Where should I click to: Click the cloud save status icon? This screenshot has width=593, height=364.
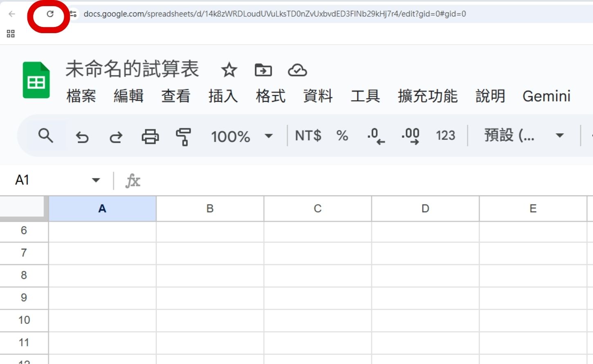[x=297, y=70]
